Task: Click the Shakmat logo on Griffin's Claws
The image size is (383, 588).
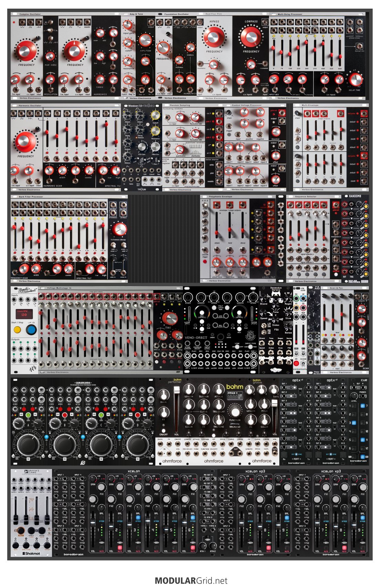Action: click(x=31, y=553)
